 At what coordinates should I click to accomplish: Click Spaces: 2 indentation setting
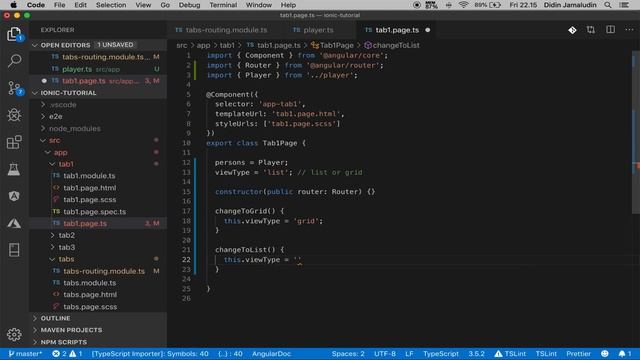pyautogui.click(x=348, y=353)
